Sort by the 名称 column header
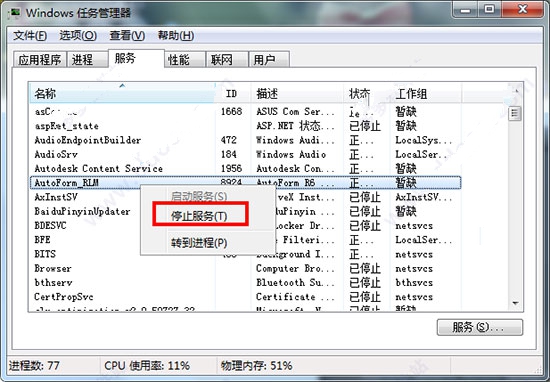The height and width of the screenshot is (382, 550). point(122,94)
